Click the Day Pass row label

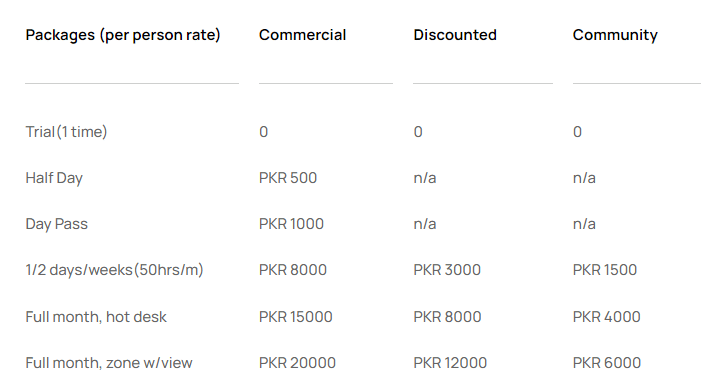tap(56, 224)
